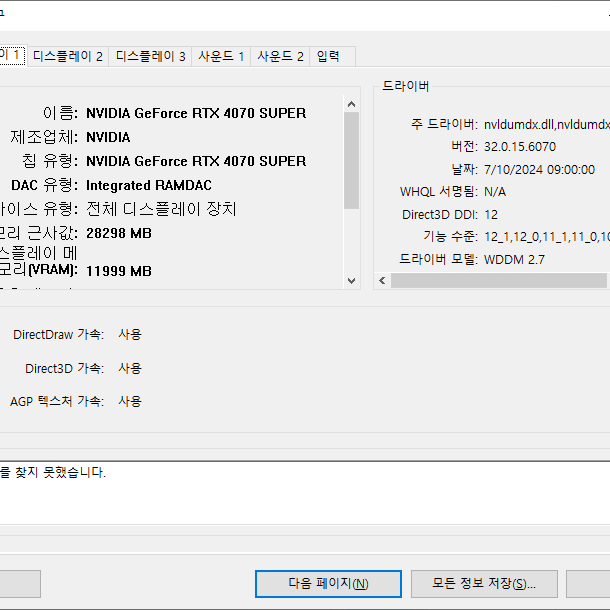Image resolution: width=610 pixels, height=610 pixels.
Task: Click driver date 7/10/2024 09:00:00
Action: pos(539,170)
